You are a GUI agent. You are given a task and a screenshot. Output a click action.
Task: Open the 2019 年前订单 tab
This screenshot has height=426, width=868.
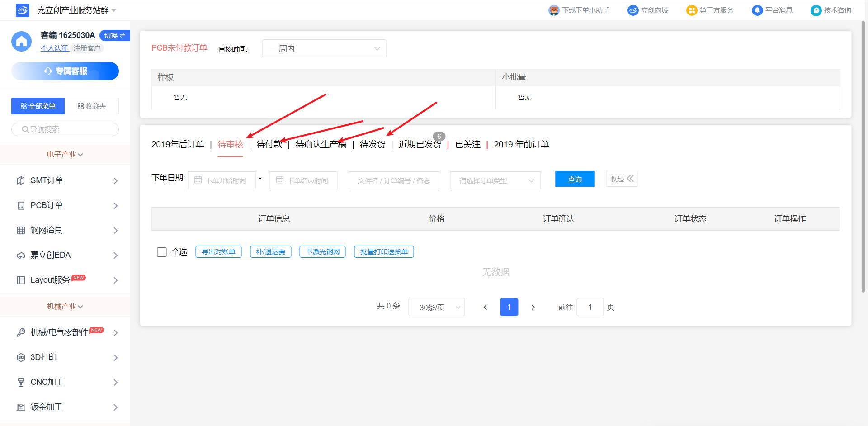click(x=521, y=144)
